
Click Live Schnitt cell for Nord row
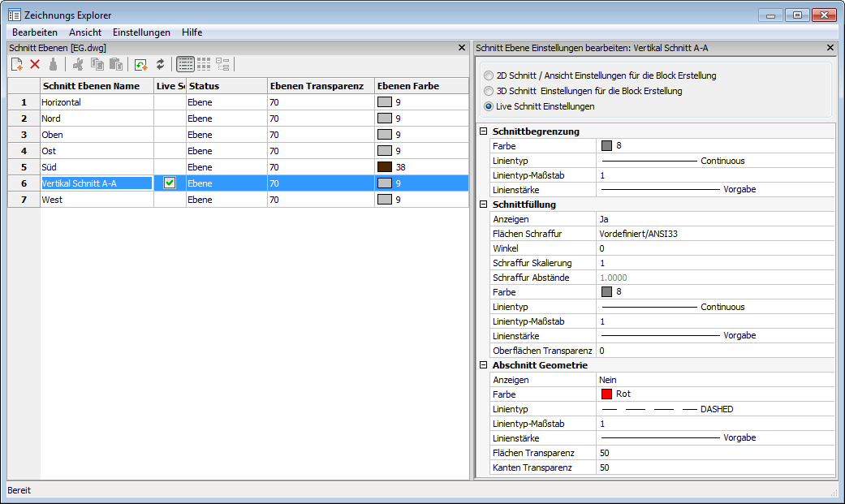click(x=170, y=118)
